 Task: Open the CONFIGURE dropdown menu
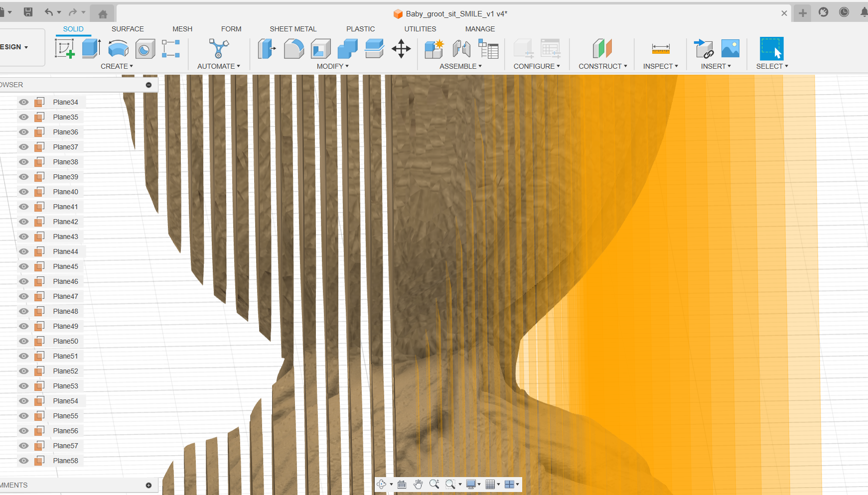pos(537,66)
